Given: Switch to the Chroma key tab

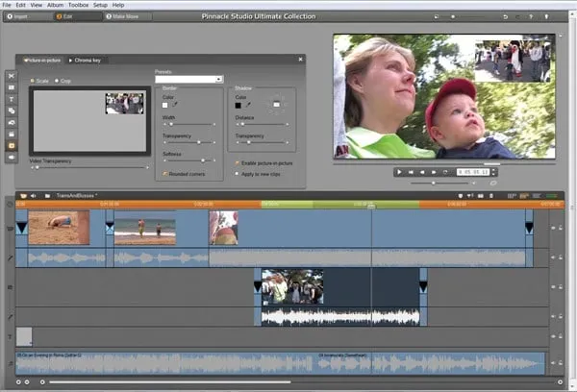Looking at the screenshot, I should click(87, 60).
